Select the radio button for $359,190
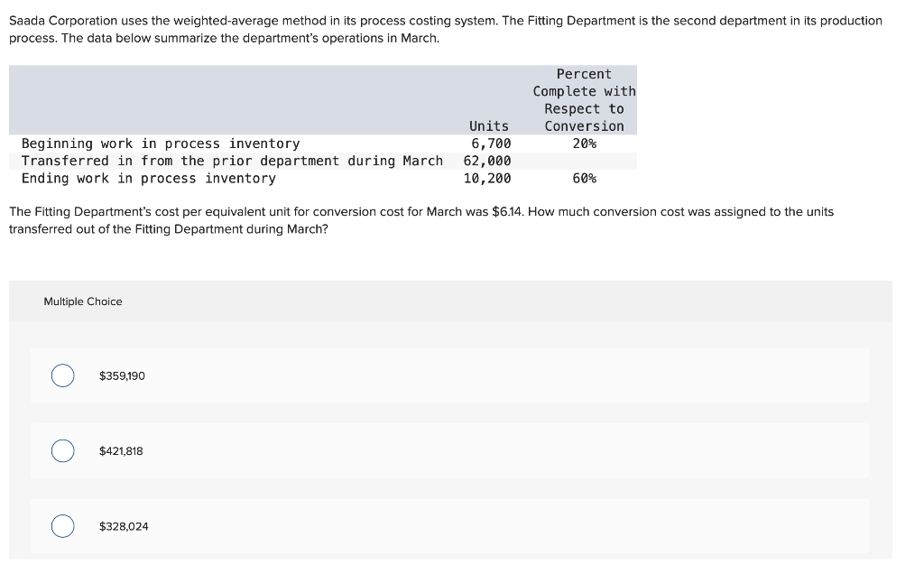This screenshot has width=924, height=565. tap(62, 375)
